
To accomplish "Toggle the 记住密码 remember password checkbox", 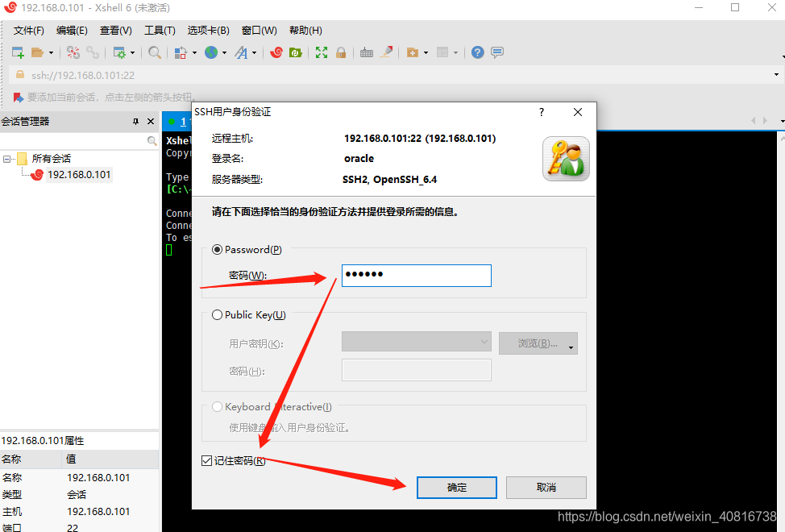I will click(206, 460).
